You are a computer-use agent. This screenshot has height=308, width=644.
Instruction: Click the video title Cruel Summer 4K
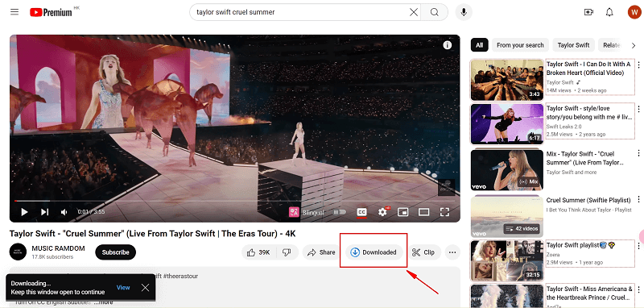click(x=152, y=234)
